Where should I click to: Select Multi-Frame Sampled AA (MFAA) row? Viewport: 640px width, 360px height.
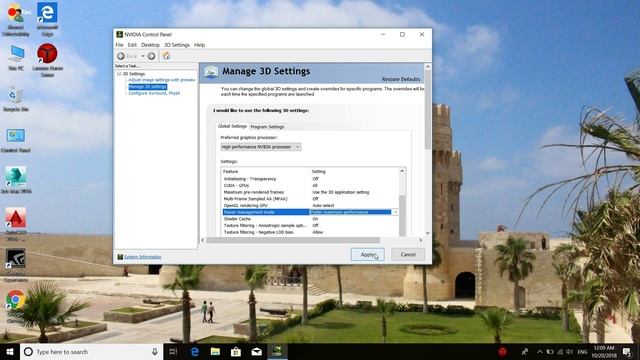311,199
